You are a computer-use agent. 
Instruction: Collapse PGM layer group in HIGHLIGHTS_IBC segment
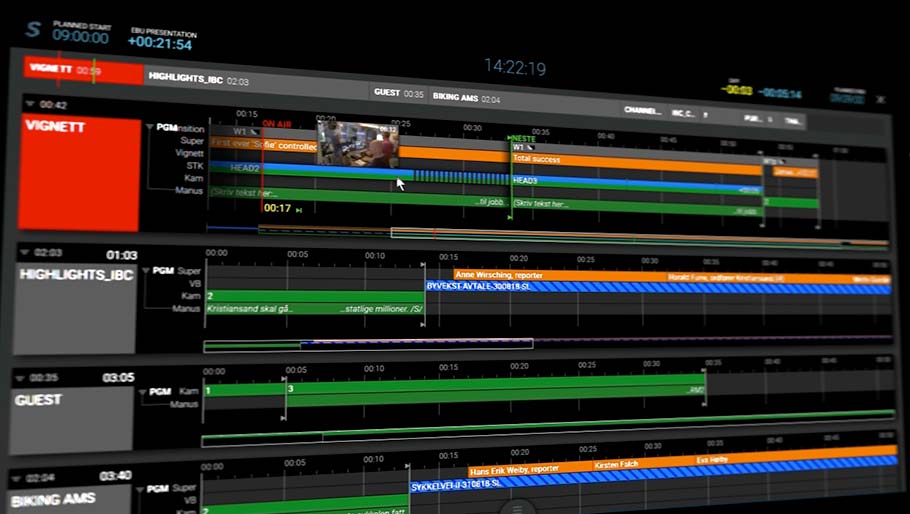146,270
